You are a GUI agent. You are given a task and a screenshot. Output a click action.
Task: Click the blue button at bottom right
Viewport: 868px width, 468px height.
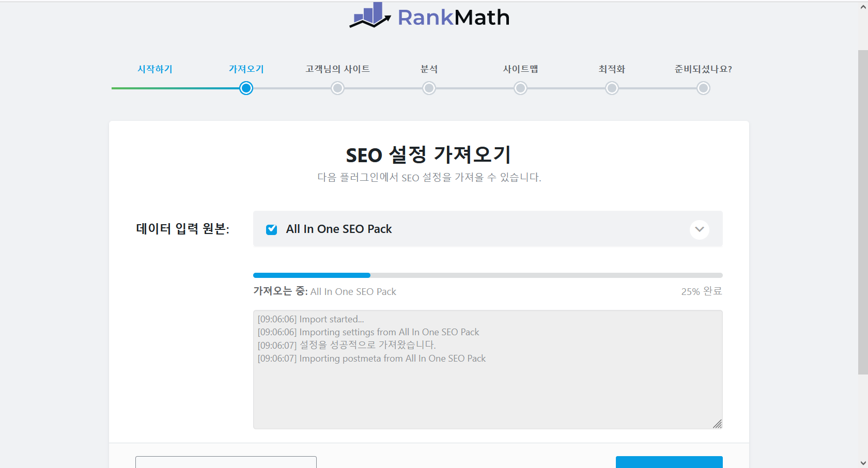[x=669, y=462]
